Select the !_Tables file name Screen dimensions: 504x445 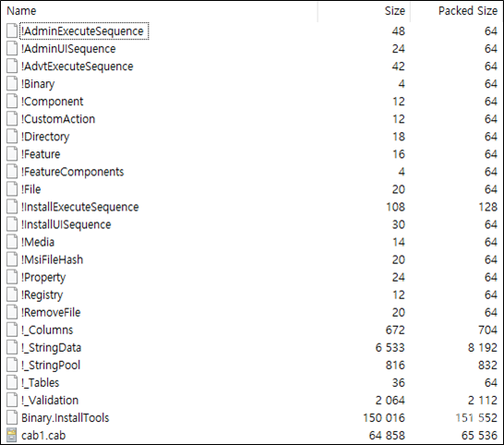coord(41,382)
